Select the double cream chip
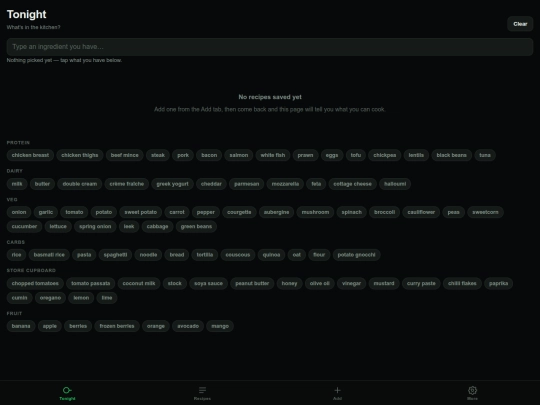 80,184
